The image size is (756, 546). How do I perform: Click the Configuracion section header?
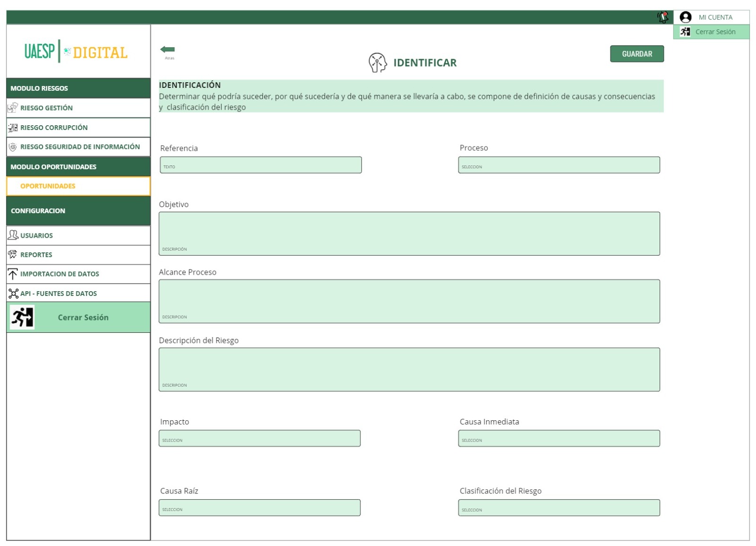(78, 211)
